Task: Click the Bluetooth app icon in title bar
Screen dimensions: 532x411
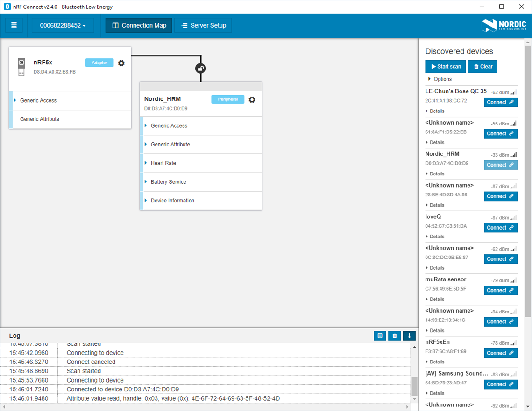Action: [x=7, y=7]
